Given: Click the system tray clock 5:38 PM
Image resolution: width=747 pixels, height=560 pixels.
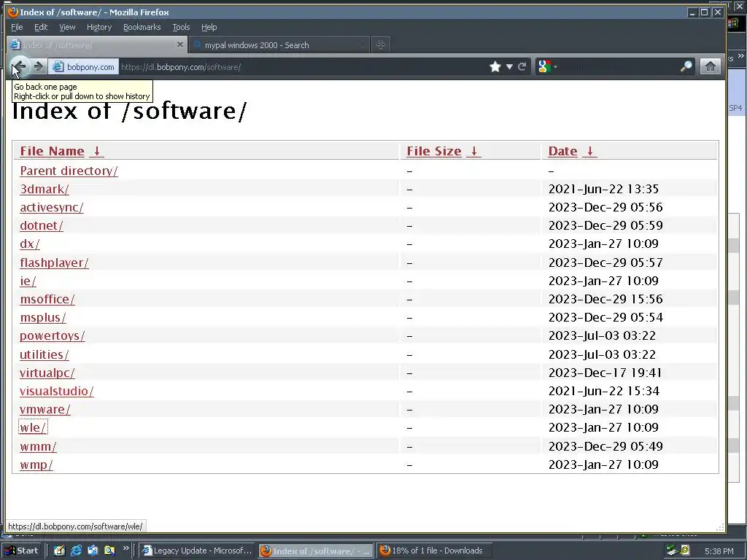Looking at the screenshot, I should click(719, 551).
